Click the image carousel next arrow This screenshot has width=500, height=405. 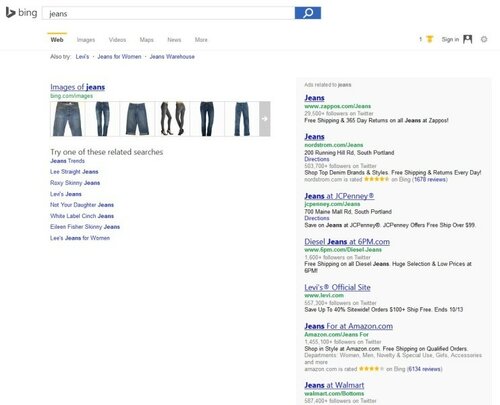pyautogui.click(x=265, y=119)
